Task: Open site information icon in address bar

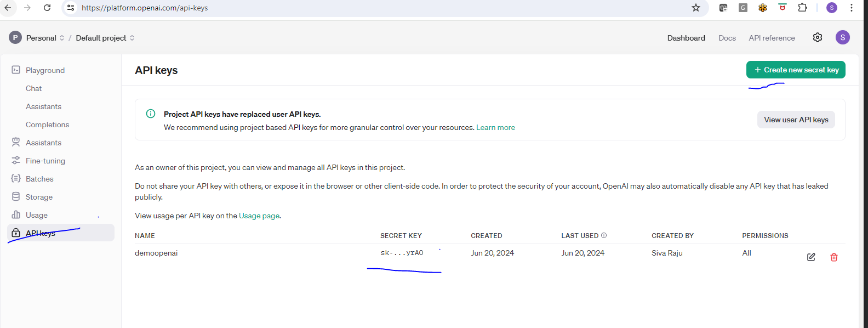Action: (71, 8)
